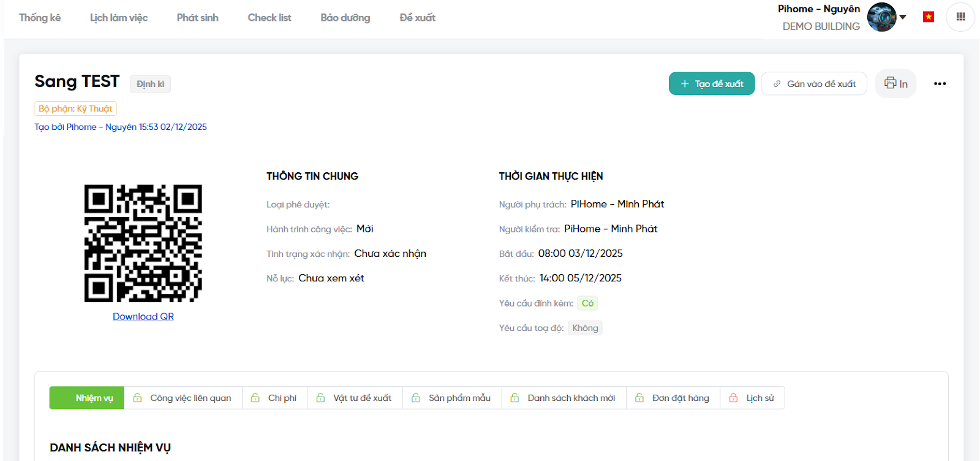980x461 pixels.
Task: Expand the user account dropdown arrow
Action: coord(903,17)
